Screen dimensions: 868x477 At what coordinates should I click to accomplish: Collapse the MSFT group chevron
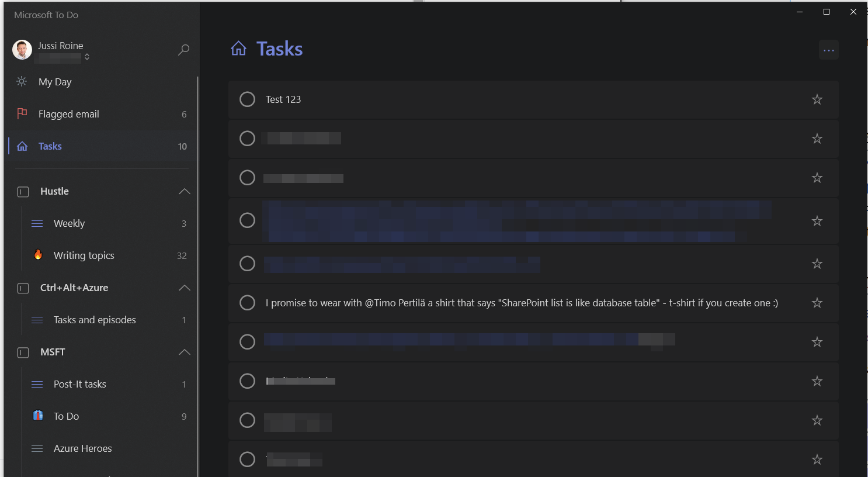point(185,352)
